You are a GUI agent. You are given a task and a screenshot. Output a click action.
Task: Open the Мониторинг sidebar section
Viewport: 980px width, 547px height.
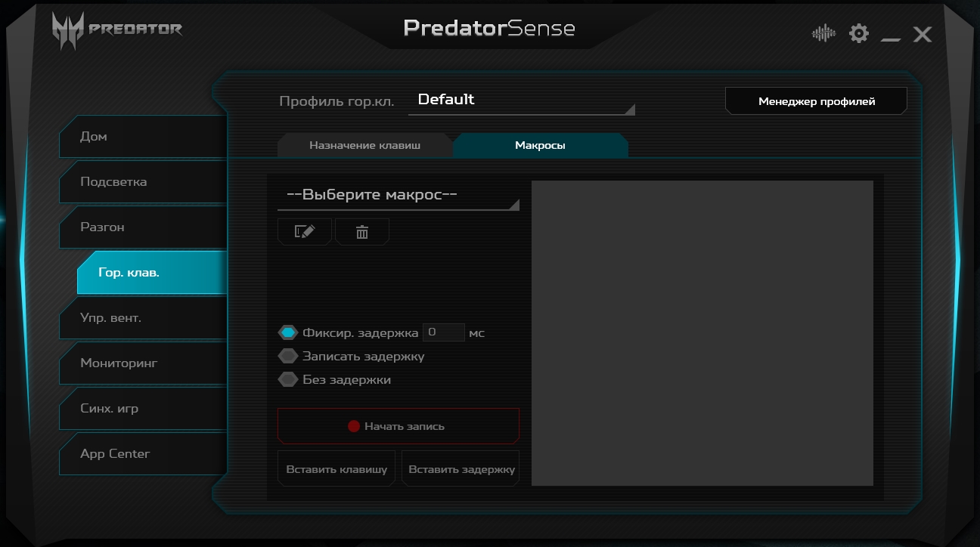coord(143,363)
